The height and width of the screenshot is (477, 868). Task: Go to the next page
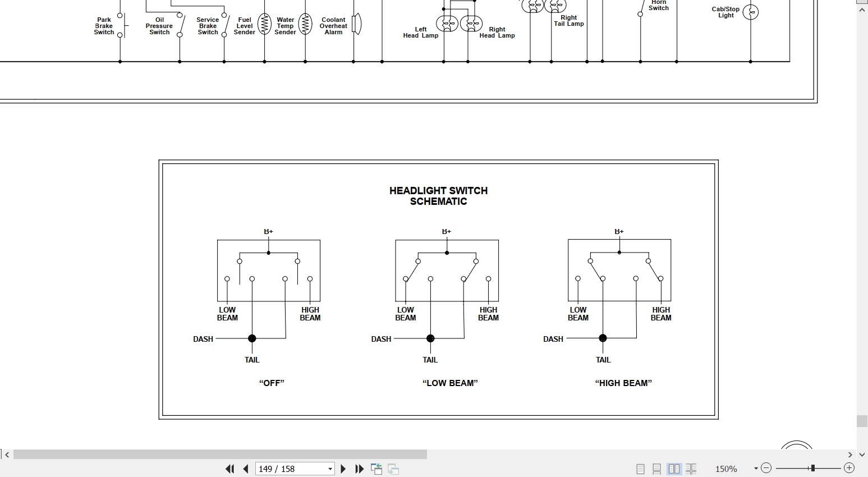click(343, 469)
